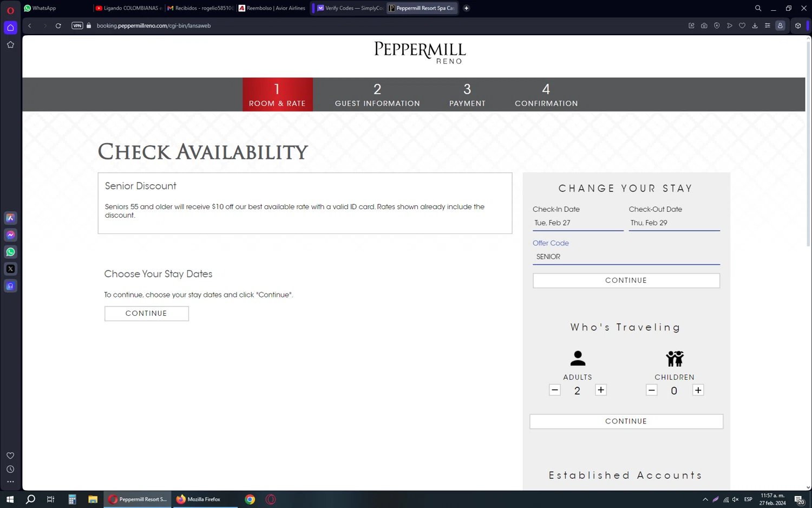Open the profile account icon
812x508 pixels.
(x=780, y=25)
